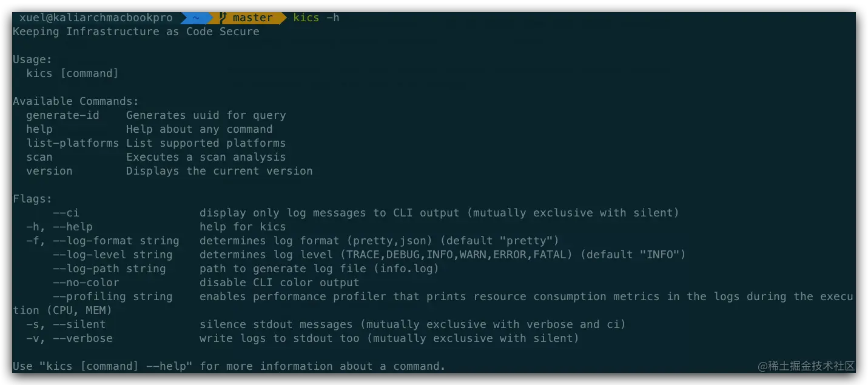Click the home tilde prompt segment
Image resolution: width=868 pixels, height=385 pixels.
tap(196, 18)
